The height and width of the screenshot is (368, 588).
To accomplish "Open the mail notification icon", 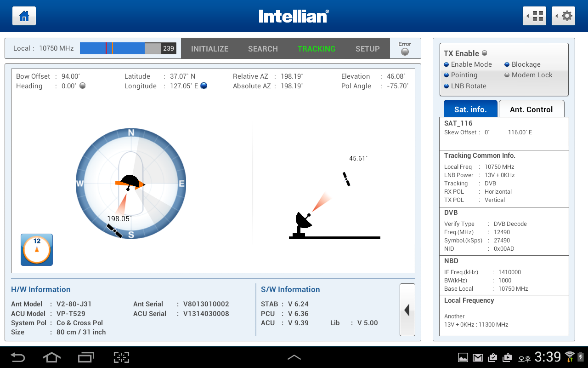I will click(478, 357).
